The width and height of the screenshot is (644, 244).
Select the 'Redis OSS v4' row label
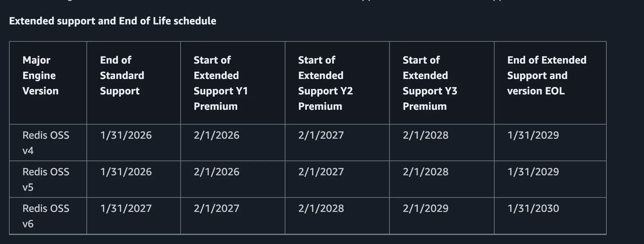pos(46,143)
